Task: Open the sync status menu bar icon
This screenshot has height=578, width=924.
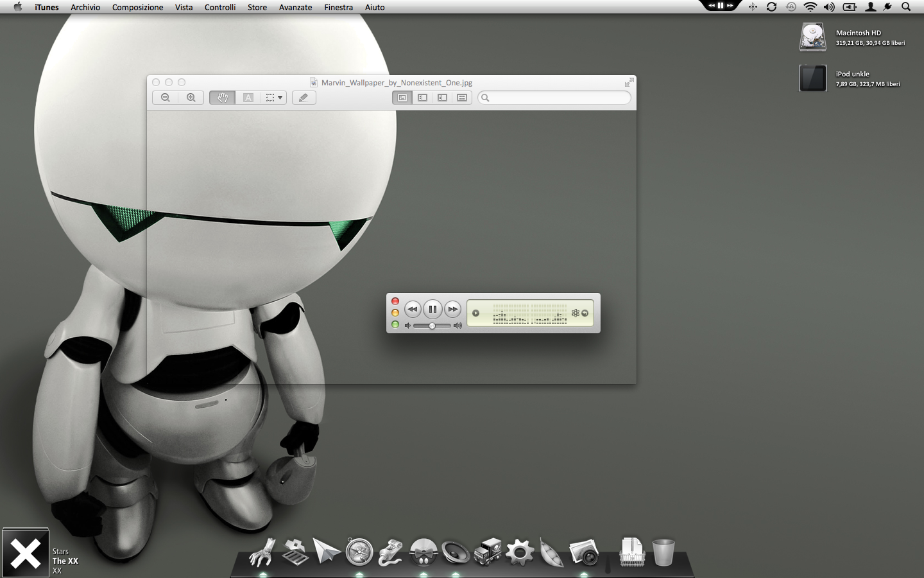Action: tap(771, 7)
